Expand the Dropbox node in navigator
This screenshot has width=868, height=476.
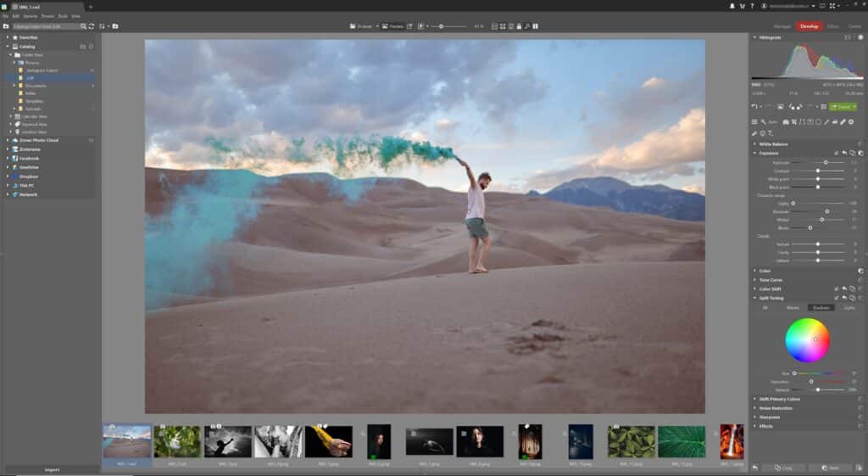pos(8,176)
